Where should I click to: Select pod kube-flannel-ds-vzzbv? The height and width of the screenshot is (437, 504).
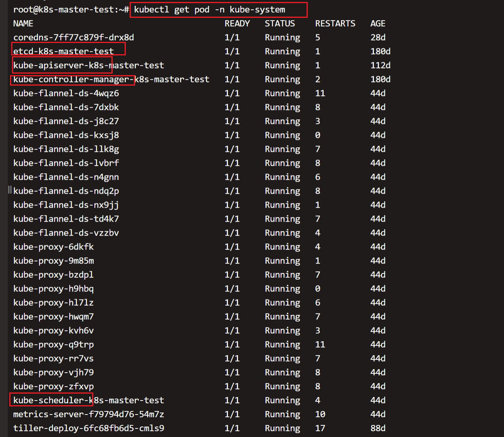pos(66,233)
